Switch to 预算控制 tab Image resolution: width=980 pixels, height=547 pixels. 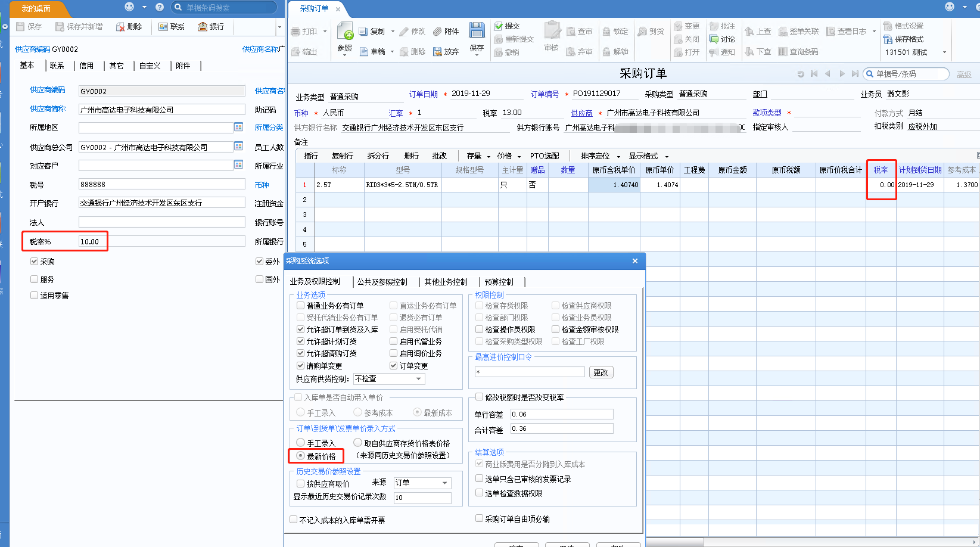(x=499, y=282)
